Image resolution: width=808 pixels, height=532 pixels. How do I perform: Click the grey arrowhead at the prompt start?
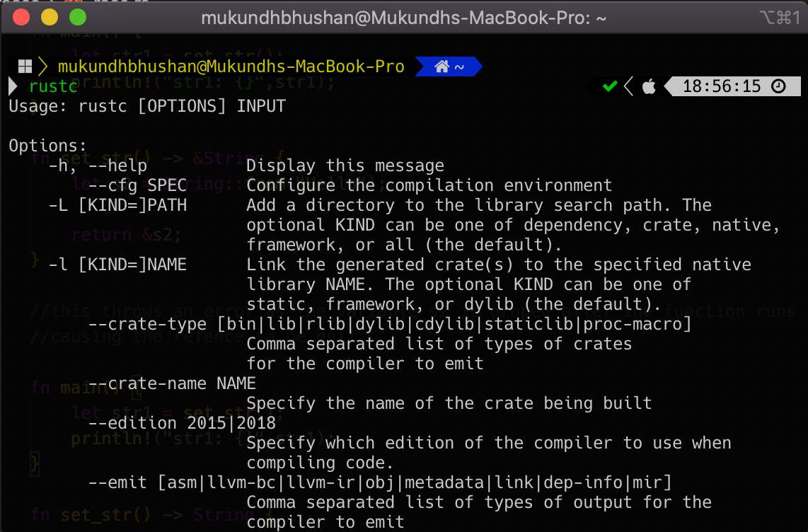[x=12, y=86]
